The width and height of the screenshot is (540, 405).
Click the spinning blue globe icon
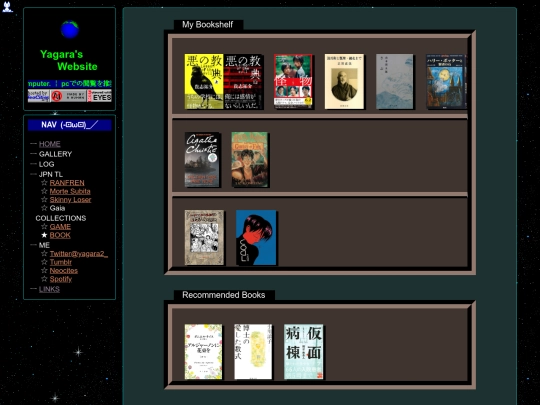(70, 29)
